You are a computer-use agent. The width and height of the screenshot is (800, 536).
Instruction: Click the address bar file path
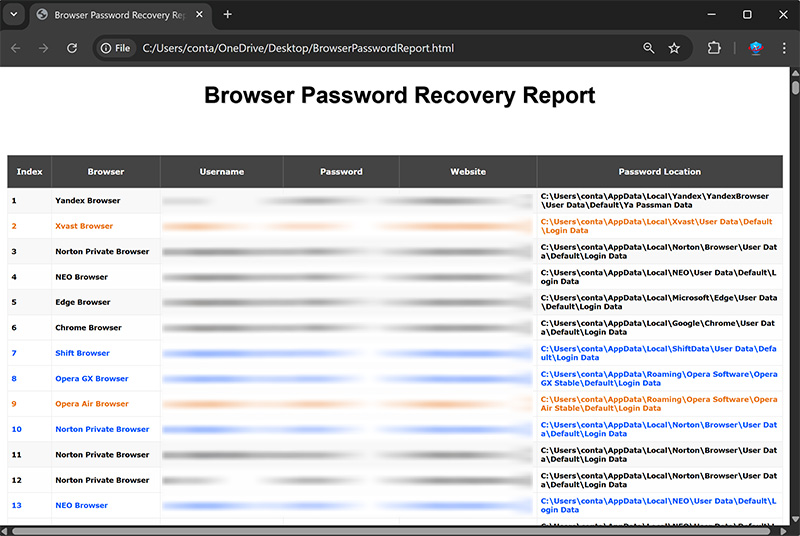(x=298, y=48)
